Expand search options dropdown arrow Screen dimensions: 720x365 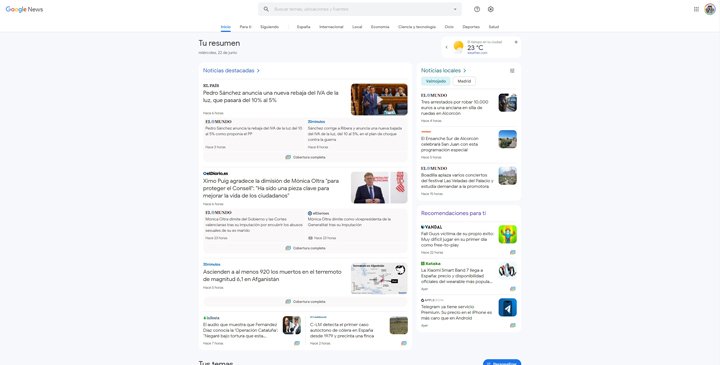[455, 9]
